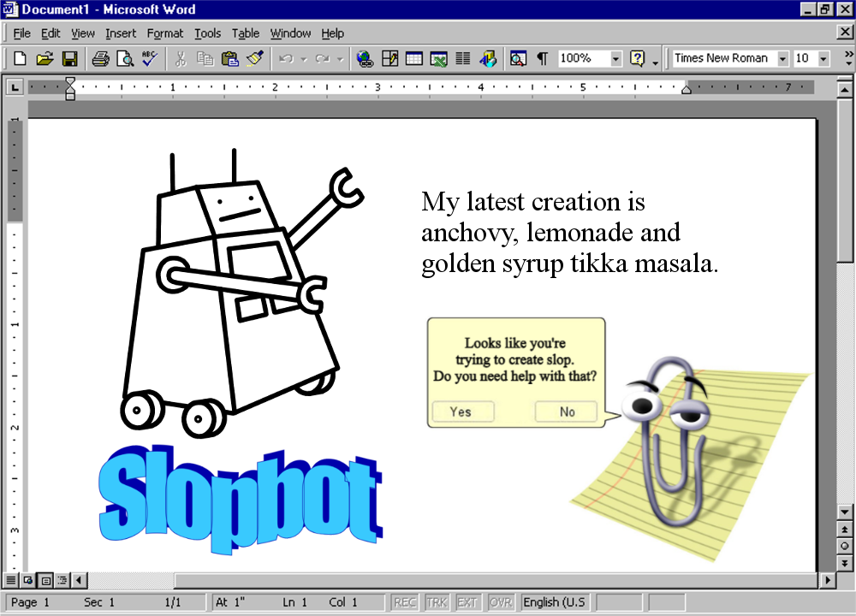Open Office Assistant help icon
Viewport: 856px width, 616px height.
[637, 58]
